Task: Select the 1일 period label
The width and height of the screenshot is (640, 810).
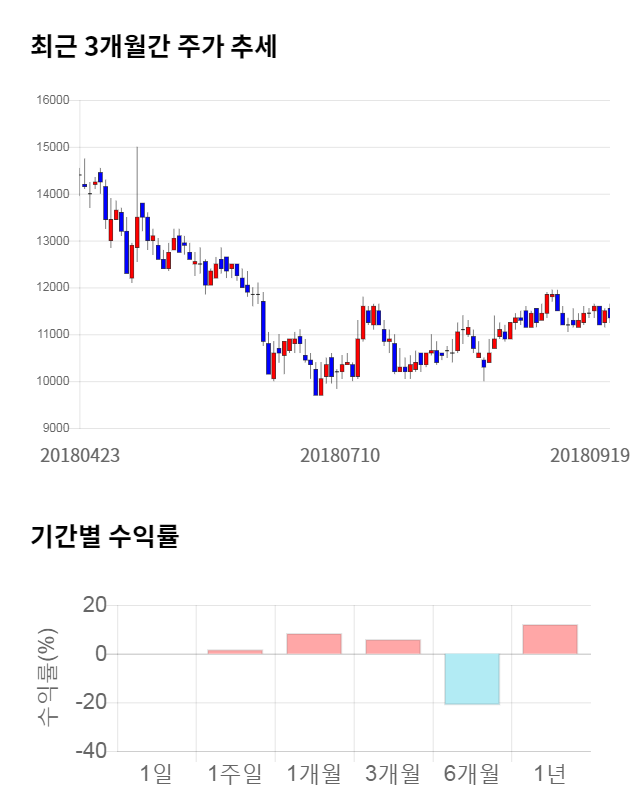Action: tap(156, 774)
